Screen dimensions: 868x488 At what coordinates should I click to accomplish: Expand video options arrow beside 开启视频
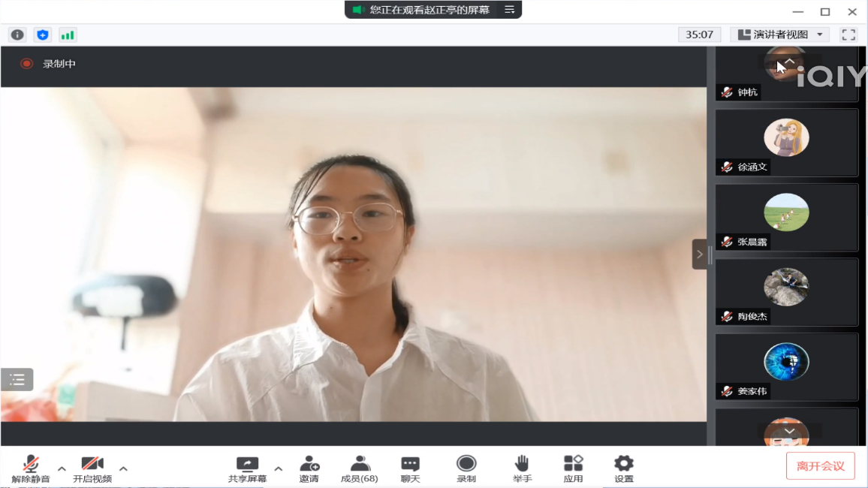click(x=123, y=469)
